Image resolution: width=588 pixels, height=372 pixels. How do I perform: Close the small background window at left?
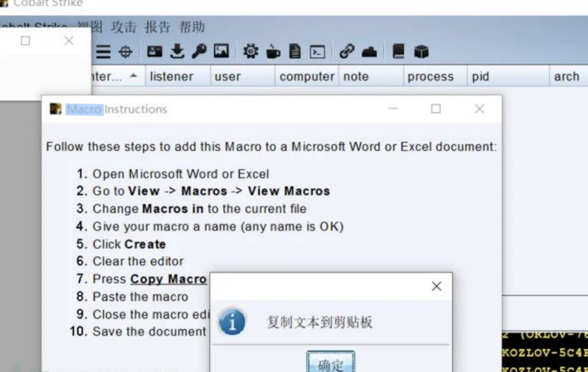click(69, 41)
